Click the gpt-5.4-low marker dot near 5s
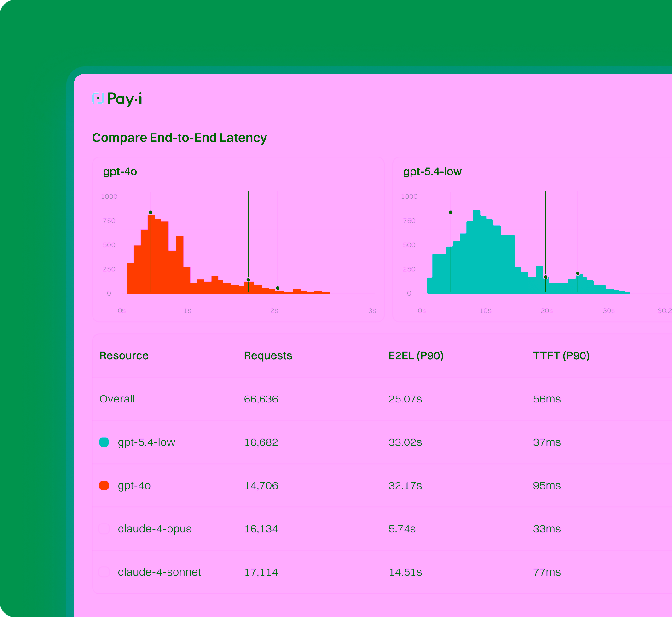 tap(451, 212)
